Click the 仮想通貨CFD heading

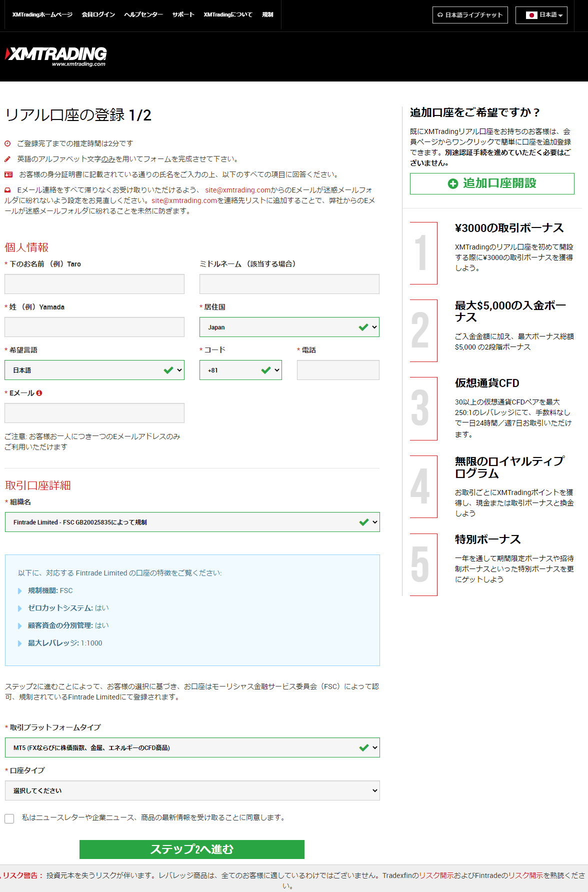pos(487,383)
